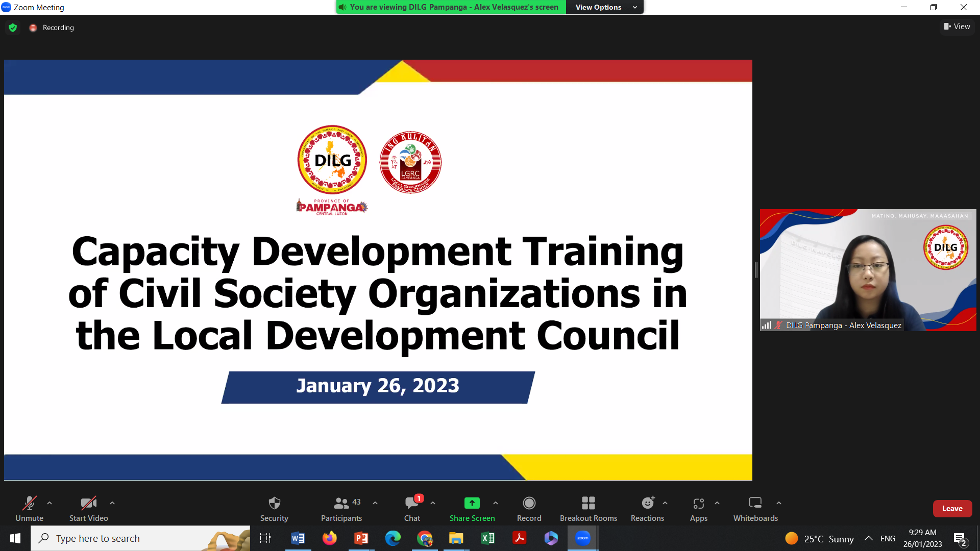Expand the Share Screen options arrow
The image size is (980, 551).
[496, 503]
